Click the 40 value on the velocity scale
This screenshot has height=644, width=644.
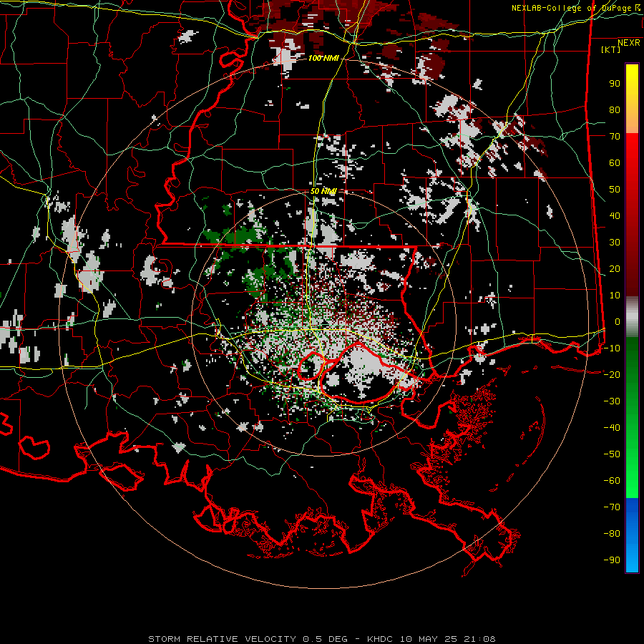[615, 216]
